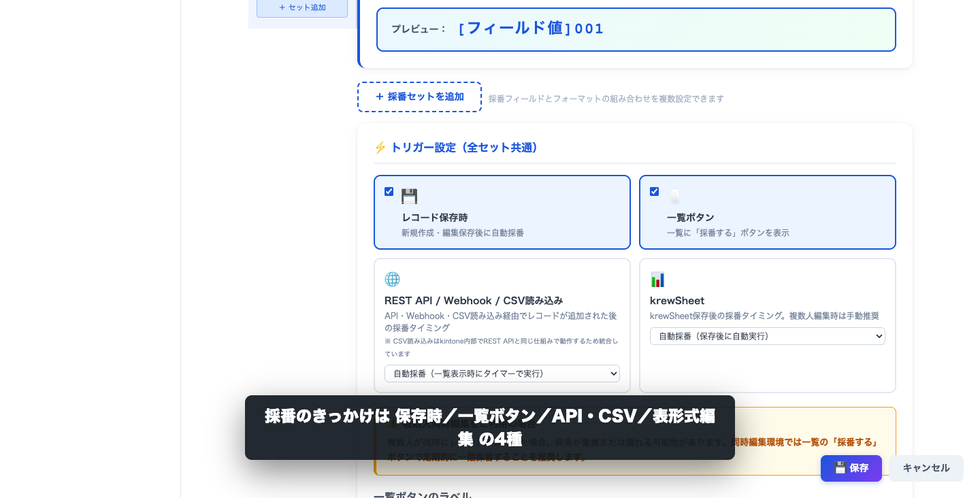This screenshot has height=498, width=980.
Task: Click the トリガー設定（全セット共通） heading
Action: click(466, 148)
